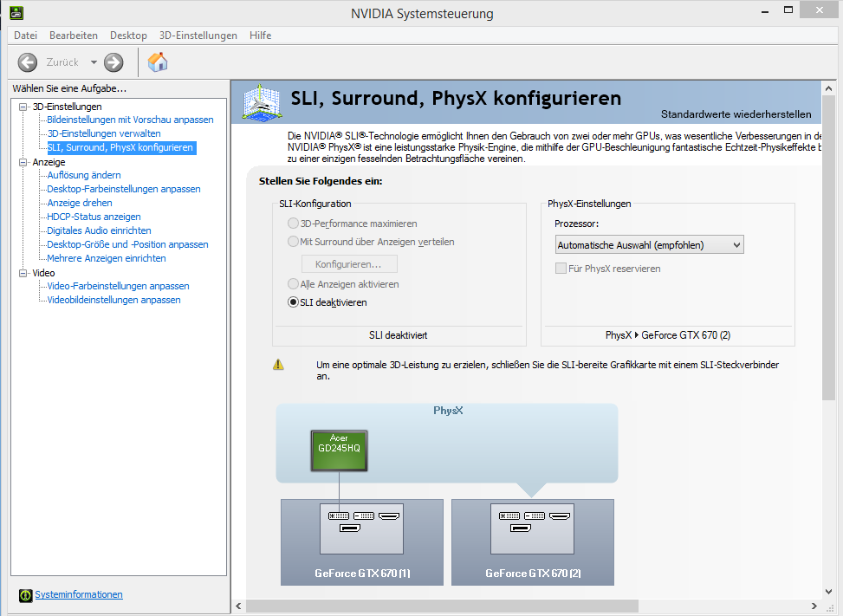
Task: Click the horizontal scrollbar left arrow
Action: pyautogui.click(x=239, y=606)
